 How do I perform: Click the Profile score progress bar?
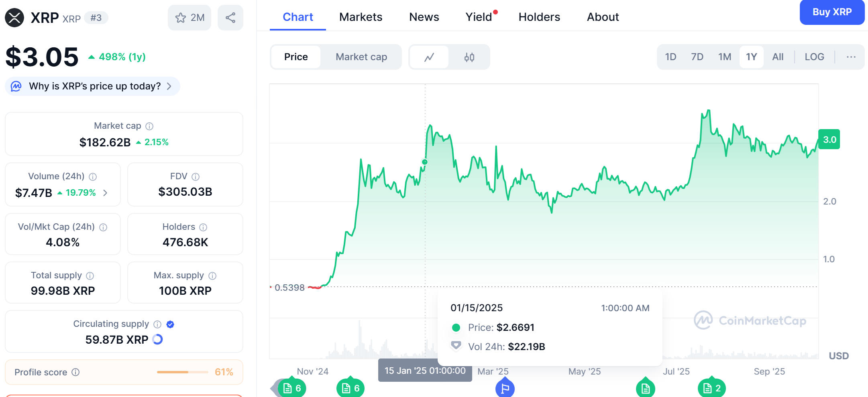point(182,372)
